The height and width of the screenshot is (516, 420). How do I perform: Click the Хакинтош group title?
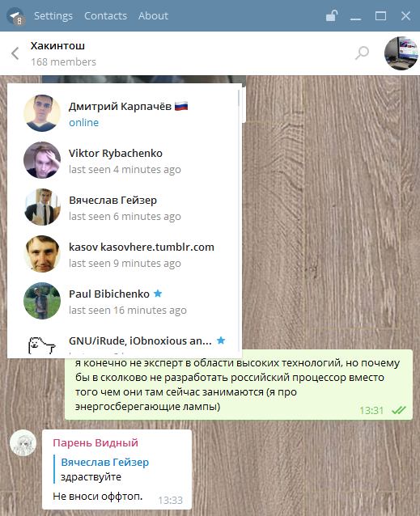[x=57, y=46]
